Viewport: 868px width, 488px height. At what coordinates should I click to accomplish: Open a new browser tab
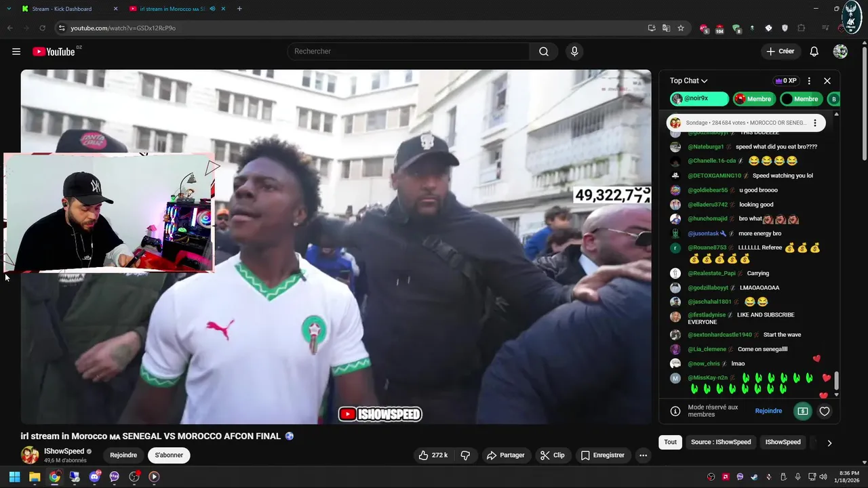[239, 9]
